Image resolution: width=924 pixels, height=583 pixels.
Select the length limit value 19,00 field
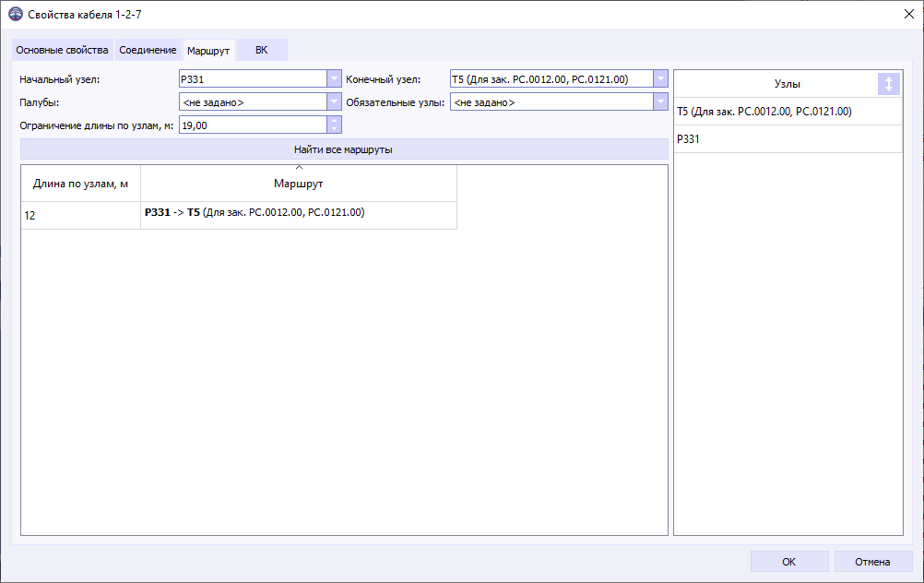249,124
